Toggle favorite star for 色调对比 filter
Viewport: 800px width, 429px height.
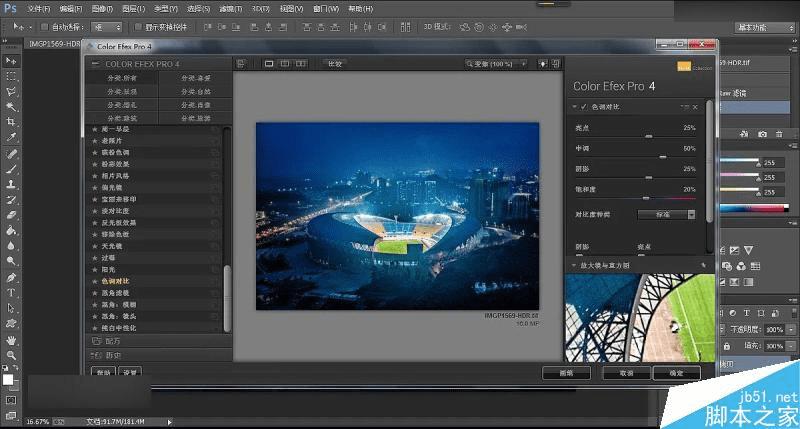[x=95, y=282]
